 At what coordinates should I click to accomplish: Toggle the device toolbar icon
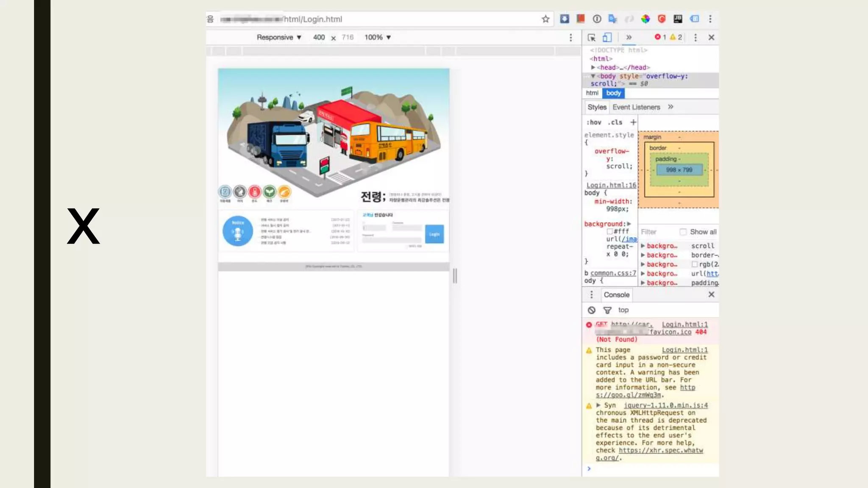[607, 37]
